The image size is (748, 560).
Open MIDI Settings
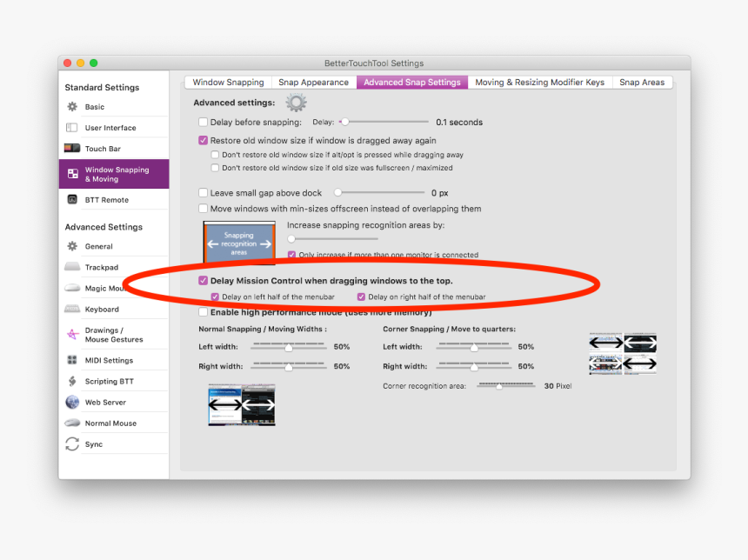click(x=115, y=360)
